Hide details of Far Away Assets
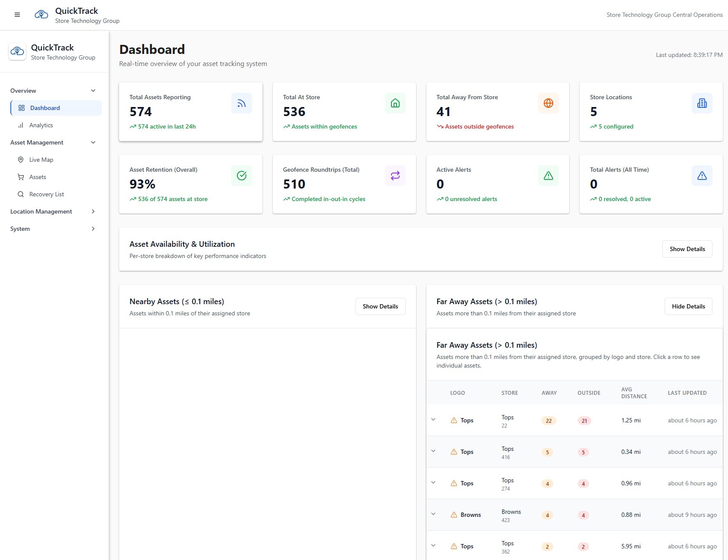 (x=688, y=306)
